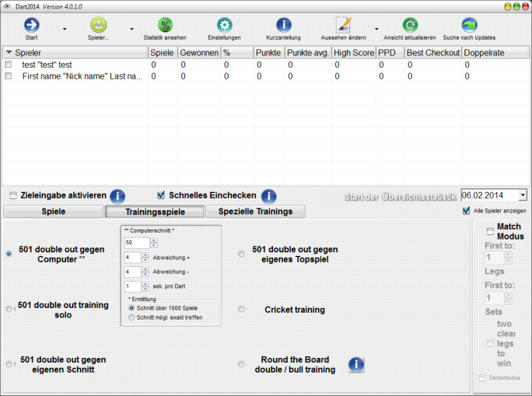This screenshot has width=532, height=396.
Task: Select the Cricket training radio option
Action: tap(241, 310)
